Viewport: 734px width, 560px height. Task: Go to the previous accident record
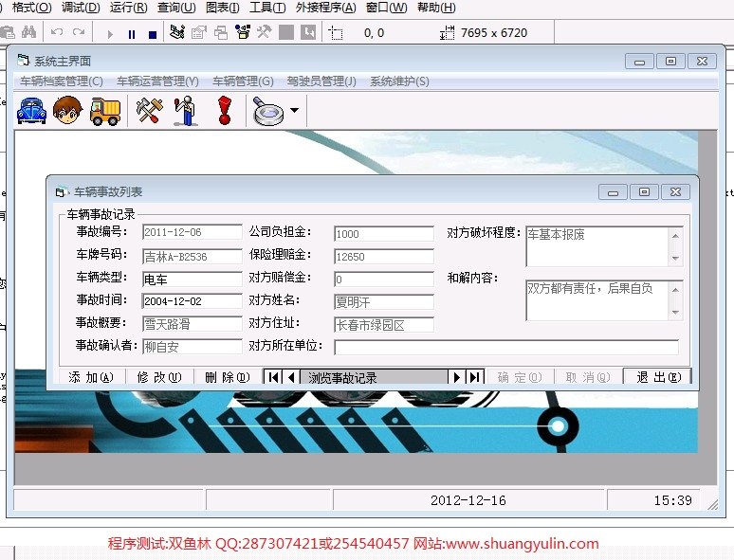click(x=291, y=377)
